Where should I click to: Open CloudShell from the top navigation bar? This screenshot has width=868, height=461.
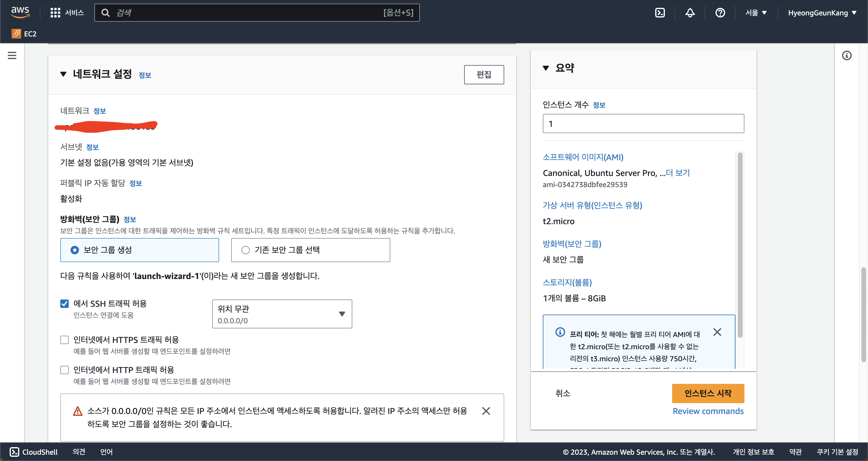659,13
